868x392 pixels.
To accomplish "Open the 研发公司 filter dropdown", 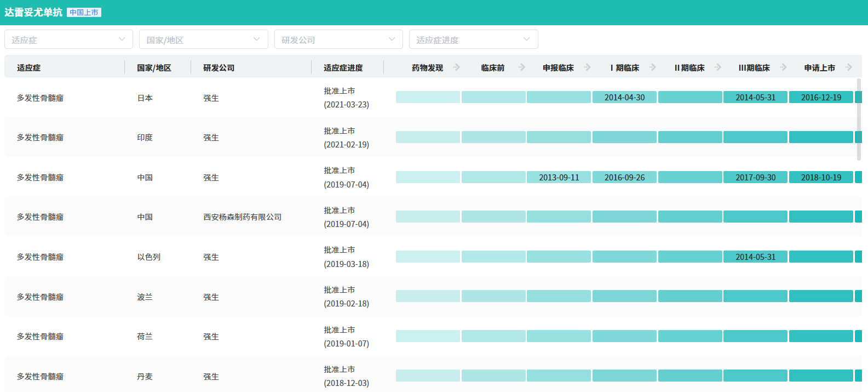I will pos(338,39).
